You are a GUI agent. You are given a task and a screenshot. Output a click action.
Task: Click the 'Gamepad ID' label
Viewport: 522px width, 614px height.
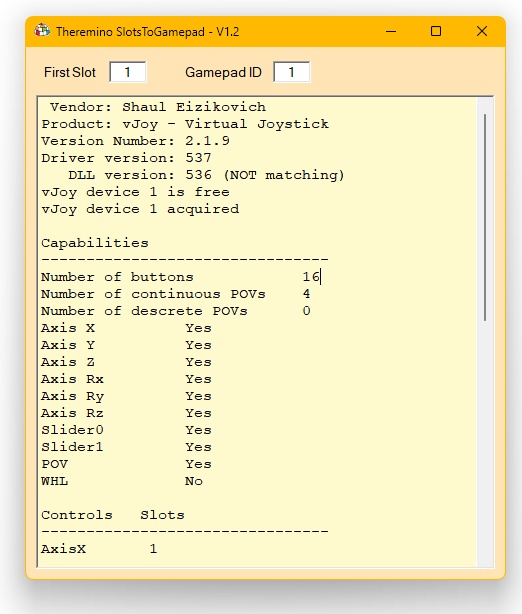(223, 72)
